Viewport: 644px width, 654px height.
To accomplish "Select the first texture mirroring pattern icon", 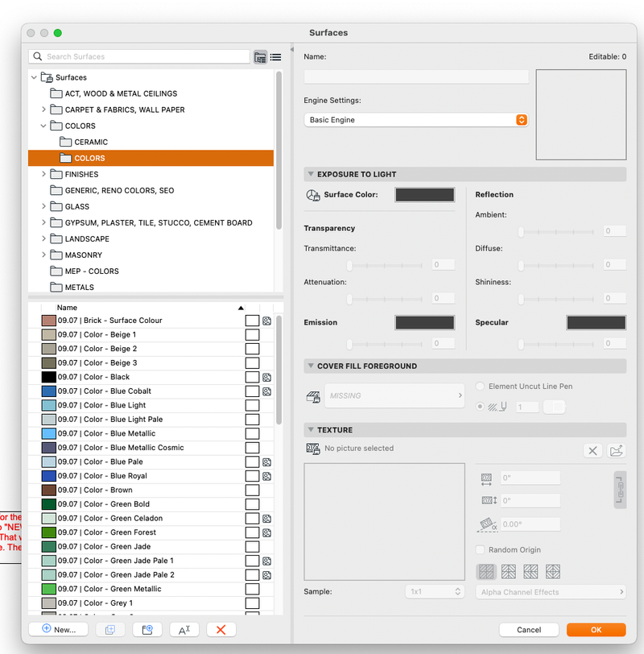I will click(486, 571).
